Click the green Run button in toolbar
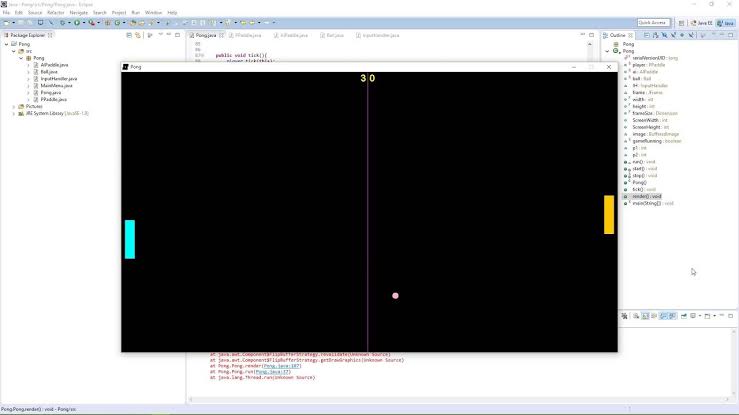The width and height of the screenshot is (739, 415). [x=76, y=23]
